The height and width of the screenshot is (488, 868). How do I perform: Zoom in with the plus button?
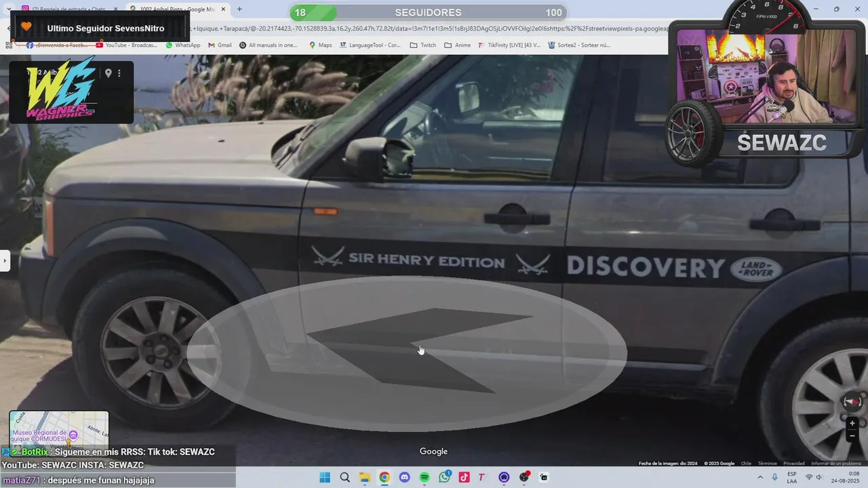(852, 424)
